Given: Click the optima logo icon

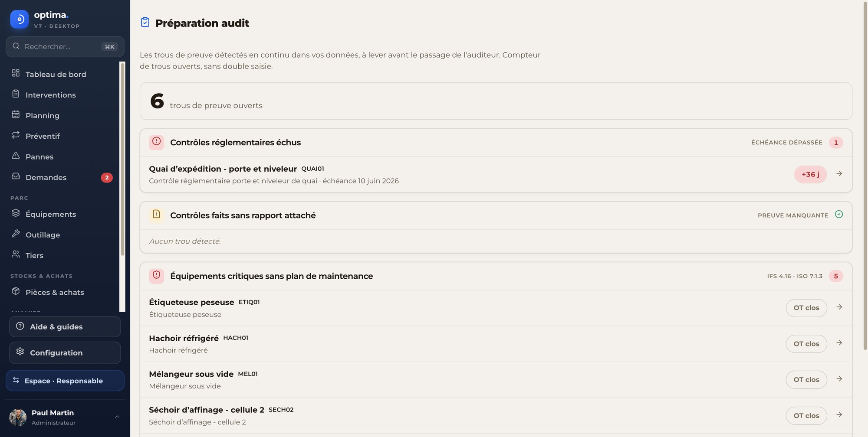Looking at the screenshot, I should click(x=20, y=19).
